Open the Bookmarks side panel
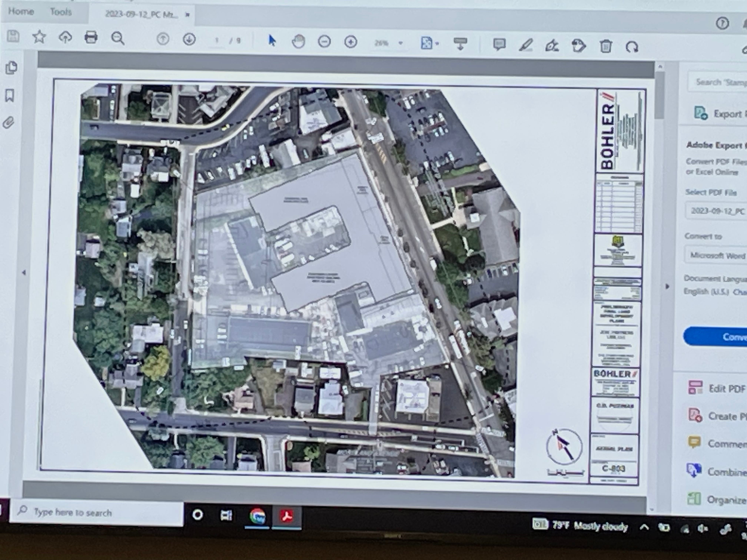This screenshot has height=560, width=747. (10, 96)
